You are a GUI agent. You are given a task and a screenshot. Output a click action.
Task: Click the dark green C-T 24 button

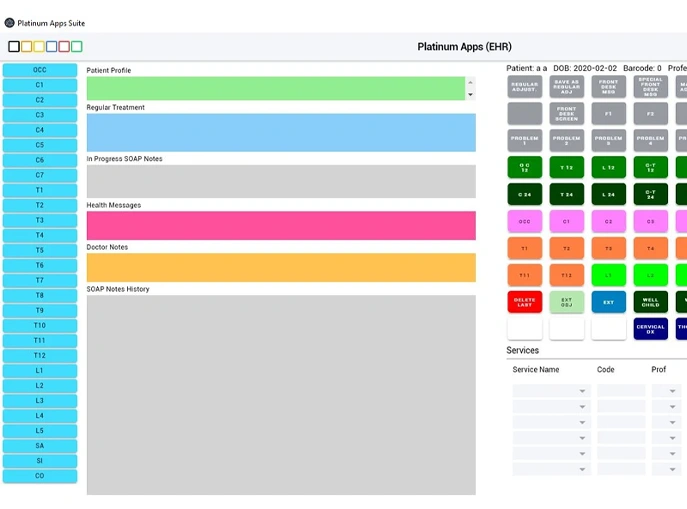coord(651,194)
